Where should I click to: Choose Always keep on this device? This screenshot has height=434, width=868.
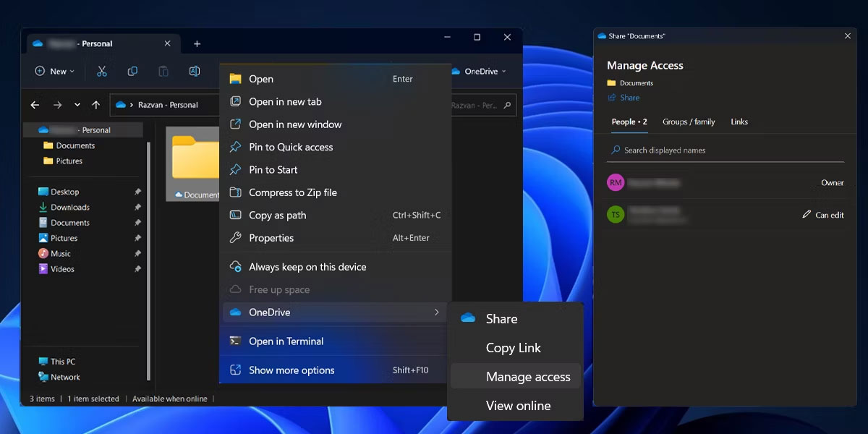click(x=336, y=267)
